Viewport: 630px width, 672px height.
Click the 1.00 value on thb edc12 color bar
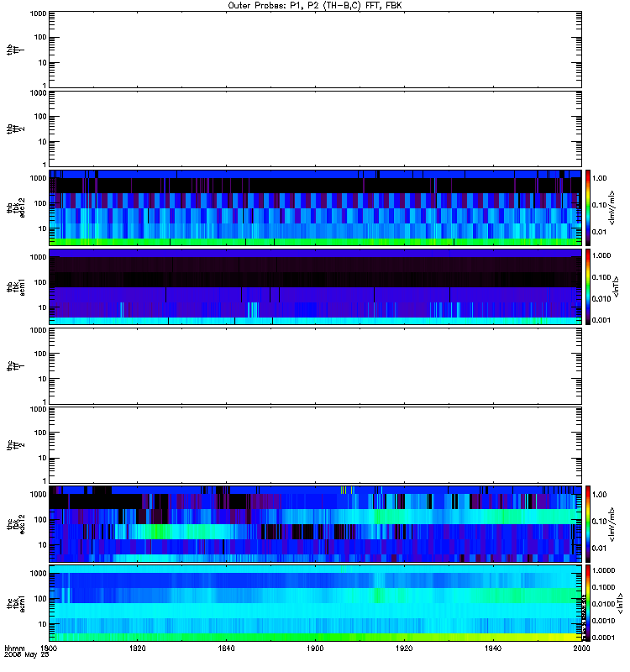[x=599, y=178]
